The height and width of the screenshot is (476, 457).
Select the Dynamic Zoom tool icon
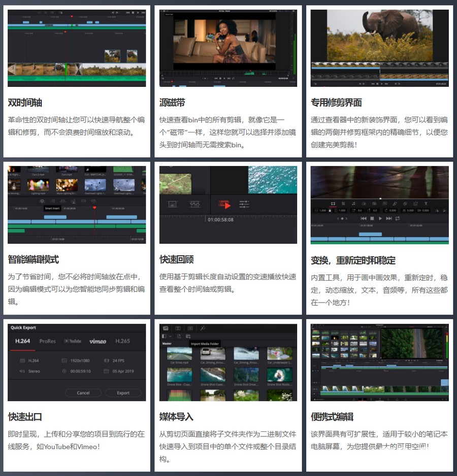pos(385,203)
